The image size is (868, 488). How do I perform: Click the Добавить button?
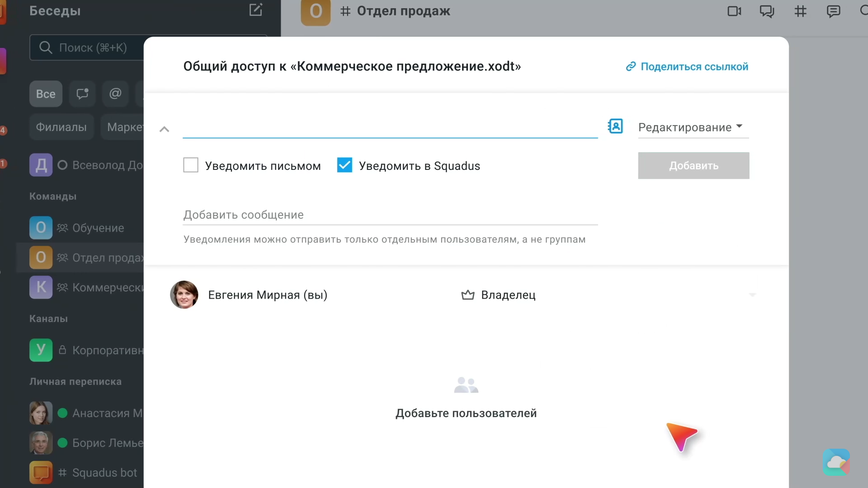point(693,165)
